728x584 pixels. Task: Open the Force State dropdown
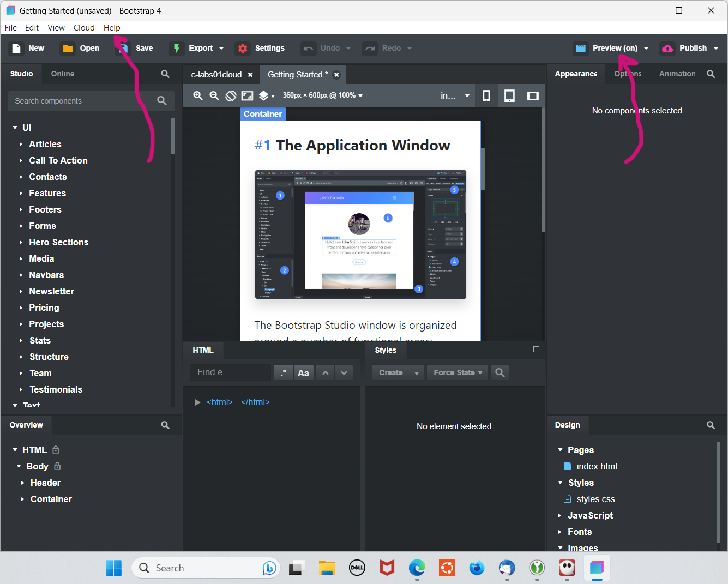pyautogui.click(x=458, y=372)
